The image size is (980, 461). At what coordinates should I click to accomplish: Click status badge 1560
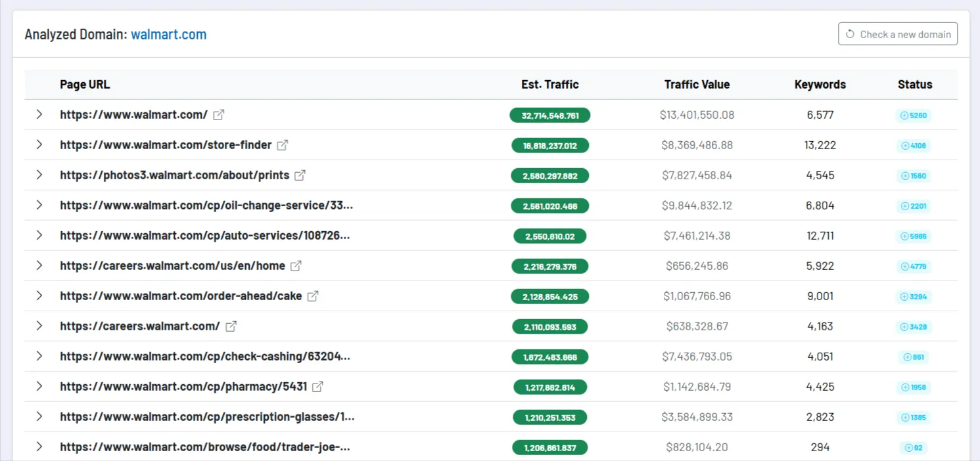914,176
